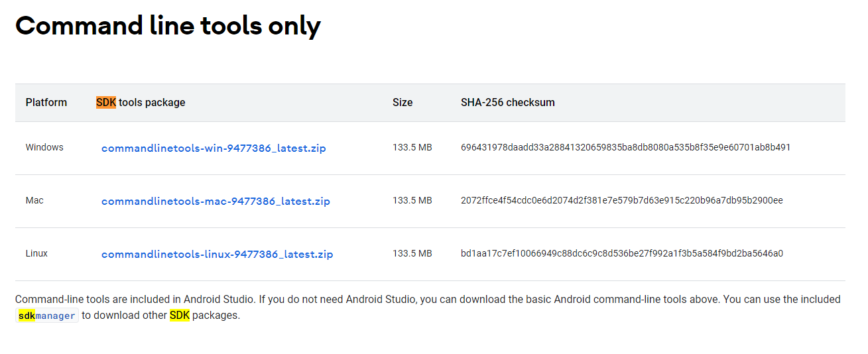Select the Mac platform cell
Image resolution: width=868 pixels, height=354 pixels.
click(x=34, y=201)
